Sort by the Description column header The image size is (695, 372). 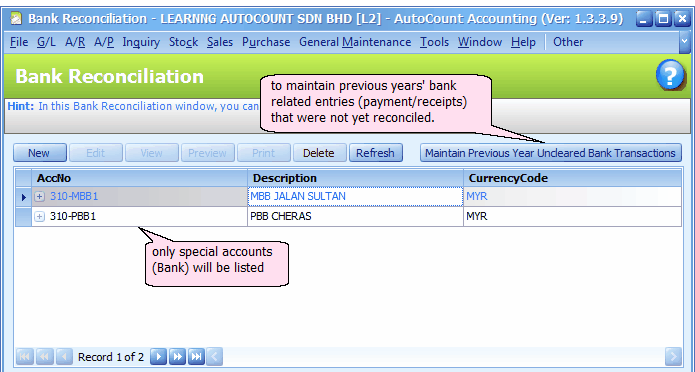pos(355,178)
